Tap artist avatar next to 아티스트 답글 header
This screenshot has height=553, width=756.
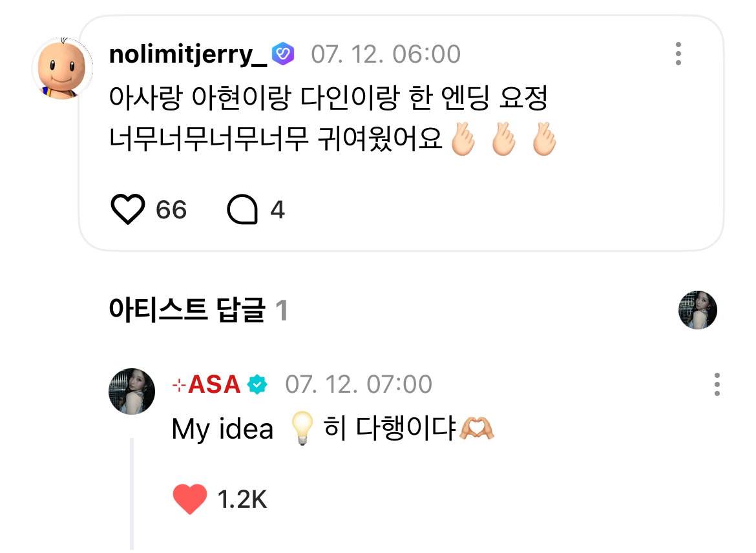coord(698,310)
